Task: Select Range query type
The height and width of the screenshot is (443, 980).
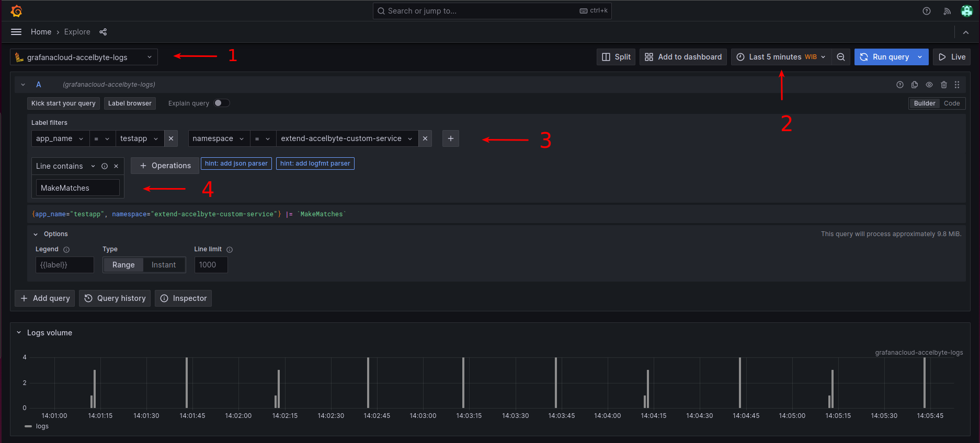Action: [x=123, y=265]
